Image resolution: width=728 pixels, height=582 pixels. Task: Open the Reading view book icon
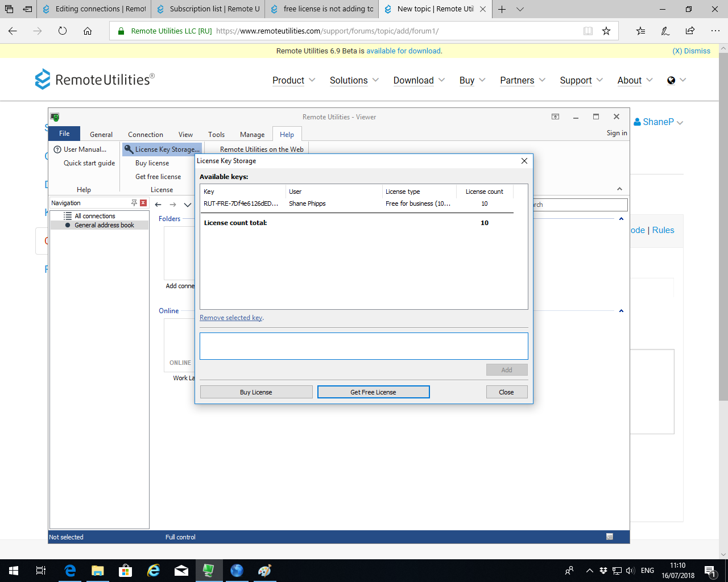[588, 31]
